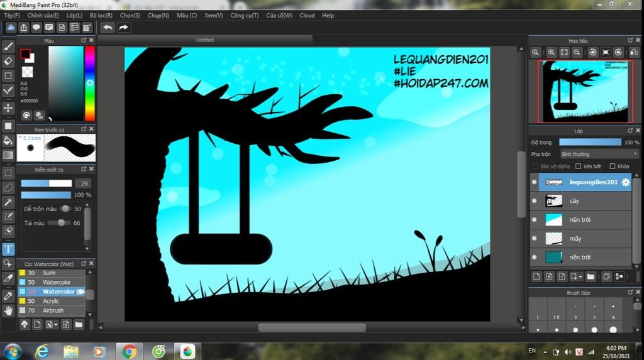The width and height of the screenshot is (644, 360).
Task: Select the Airbrush brush
Action: [x=52, y=310]
